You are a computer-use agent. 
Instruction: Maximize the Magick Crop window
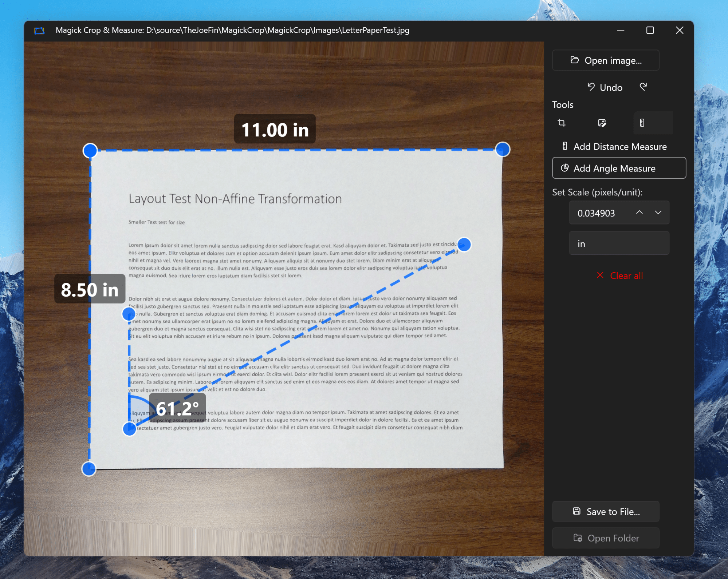click(x=650, y=31)
